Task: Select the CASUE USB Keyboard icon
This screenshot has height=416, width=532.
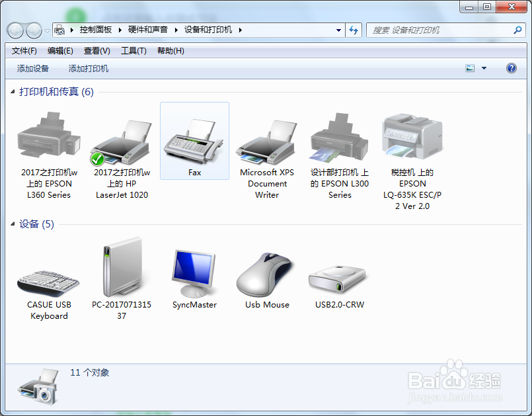Action: click(48, 283)
